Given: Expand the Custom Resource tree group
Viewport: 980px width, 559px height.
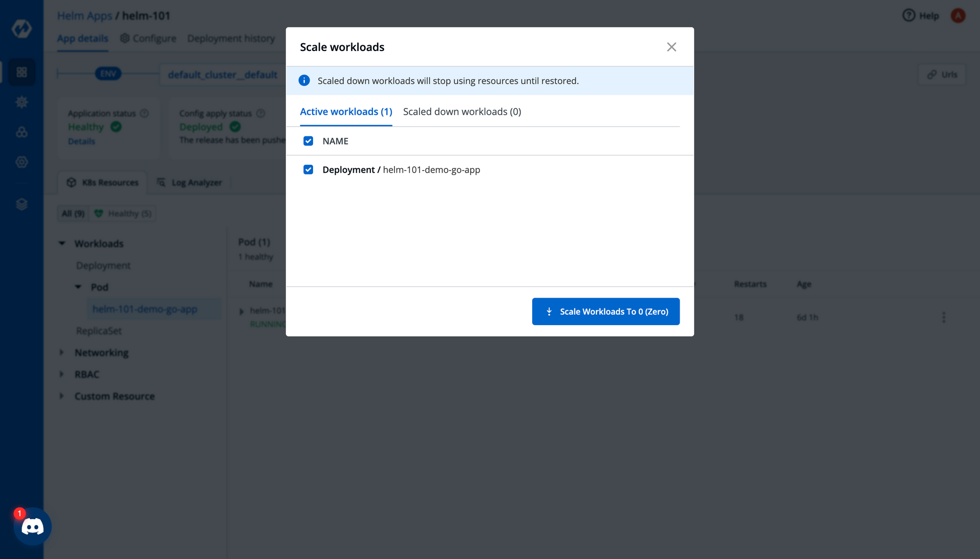Looking at the screenshot, I should pyautogui.click(x=62, y=396).
